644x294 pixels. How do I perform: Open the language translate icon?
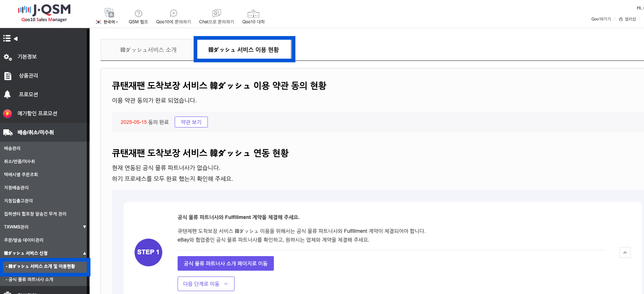pyautogui.click(x=109, y=13)
